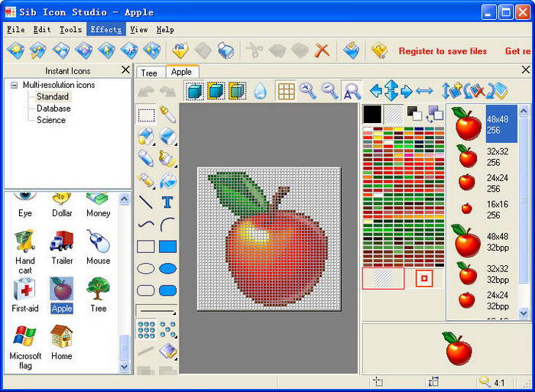Select the Science tree item
The height and width of the screenshot is (392, 535).
[x=51, y=120]
